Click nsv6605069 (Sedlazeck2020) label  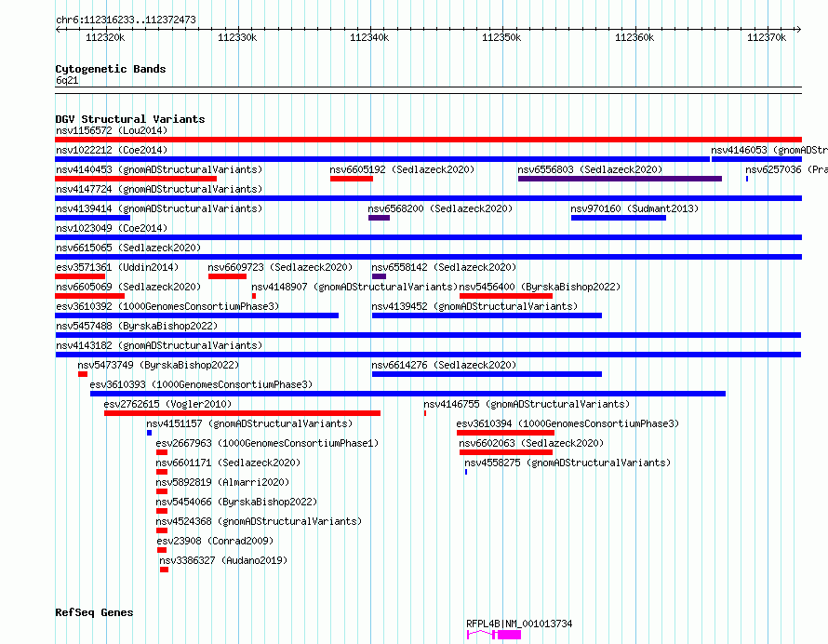tap(128, 287)
